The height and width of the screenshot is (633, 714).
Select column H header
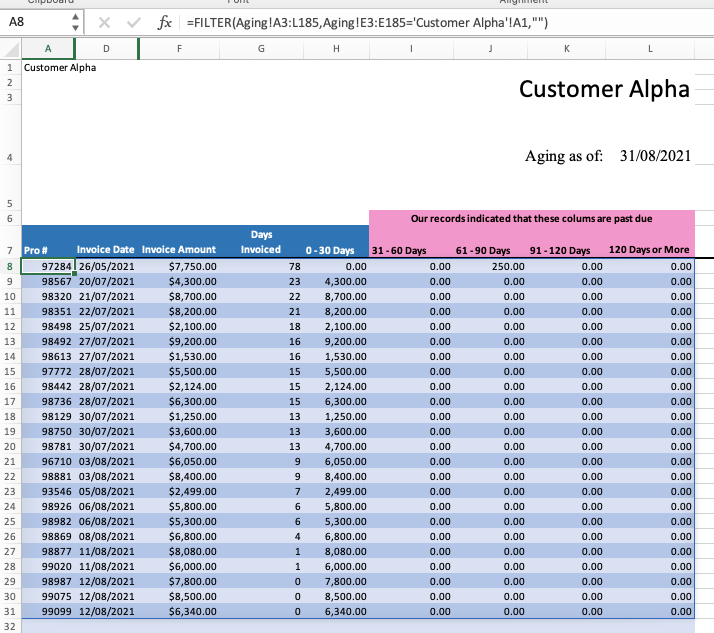[336, 49]
